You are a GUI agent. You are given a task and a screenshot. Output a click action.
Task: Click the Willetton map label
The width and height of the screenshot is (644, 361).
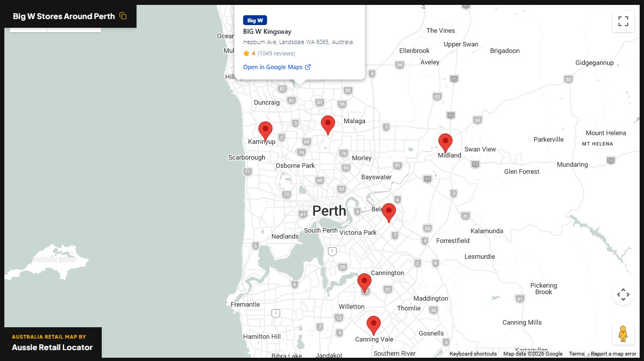click(x=351, y=307)
